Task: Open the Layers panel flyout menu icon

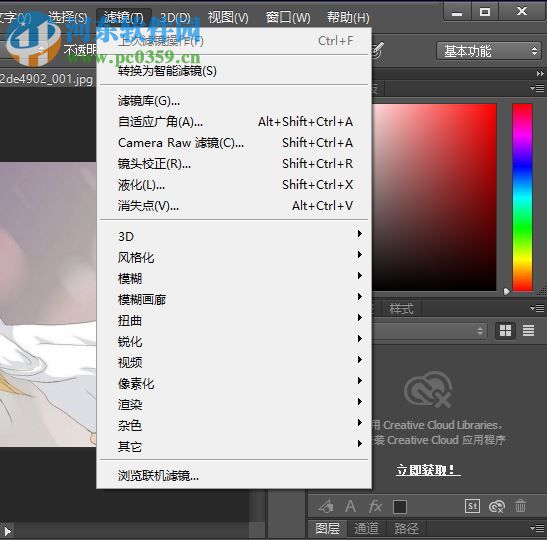Action: 538,528
